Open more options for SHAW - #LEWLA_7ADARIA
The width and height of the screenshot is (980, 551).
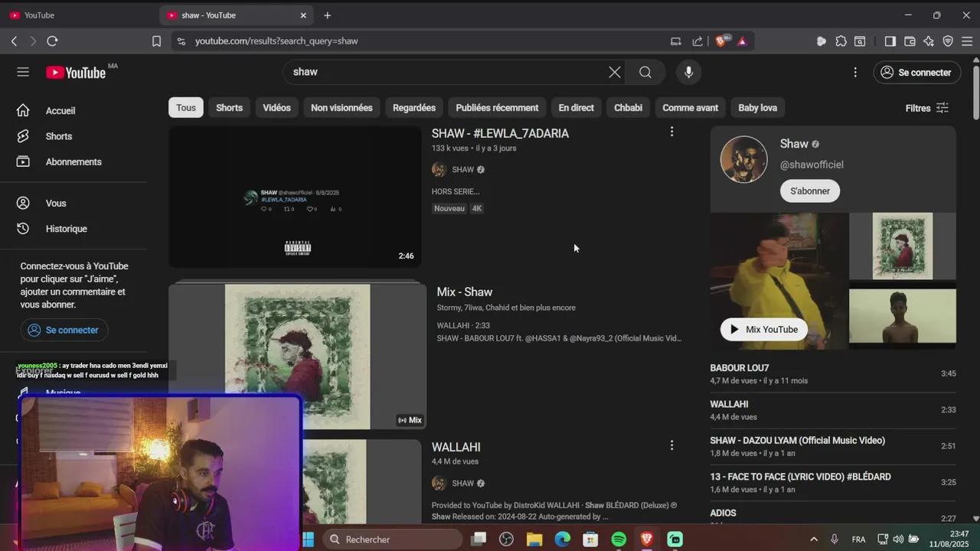click(x=671, y=132)
